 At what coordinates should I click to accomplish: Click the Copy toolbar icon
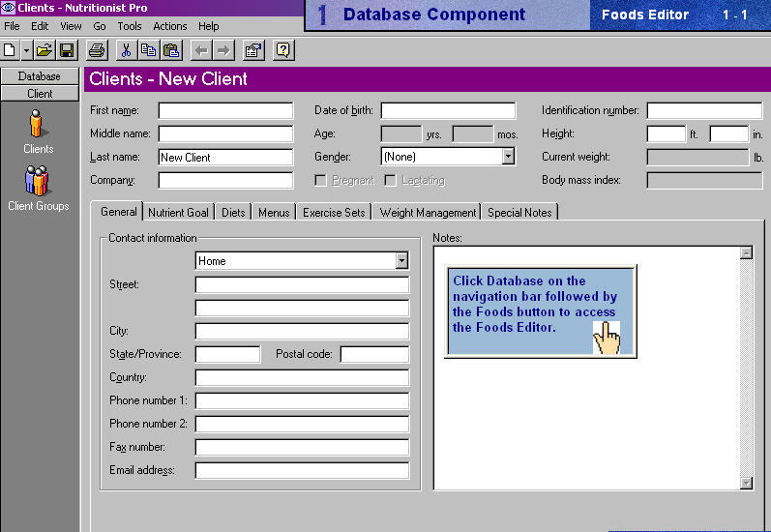pyautogui.click(x=149, y=50)
